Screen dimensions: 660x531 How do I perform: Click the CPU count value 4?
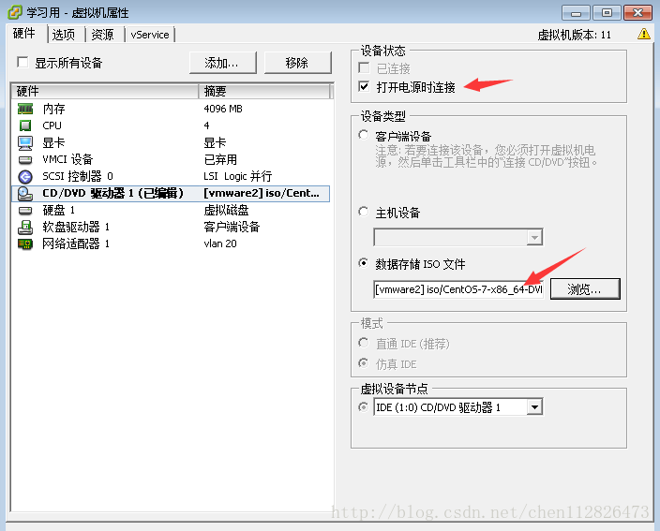206,125
